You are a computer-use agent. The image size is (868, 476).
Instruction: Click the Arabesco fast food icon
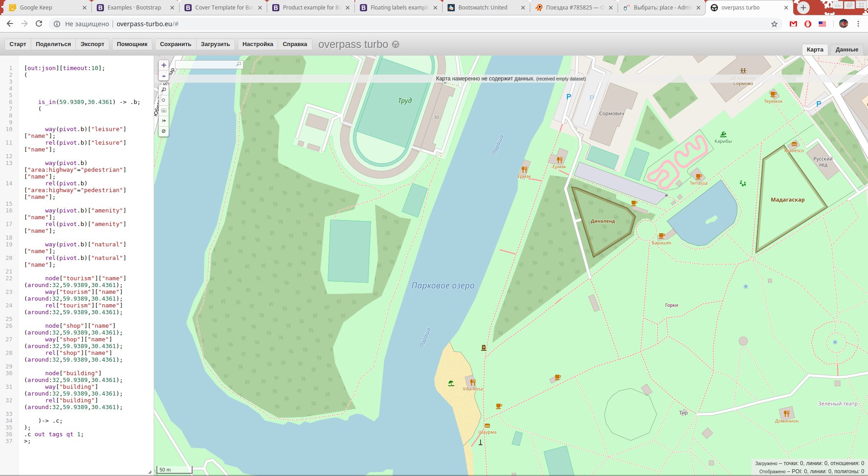coord(794,144)
